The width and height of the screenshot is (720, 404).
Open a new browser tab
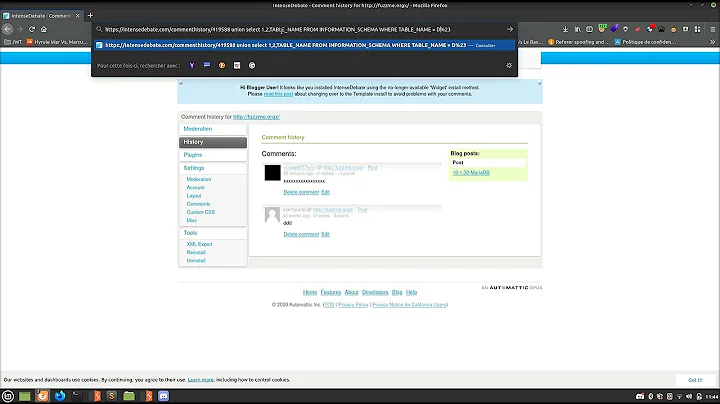pos(90,16)
